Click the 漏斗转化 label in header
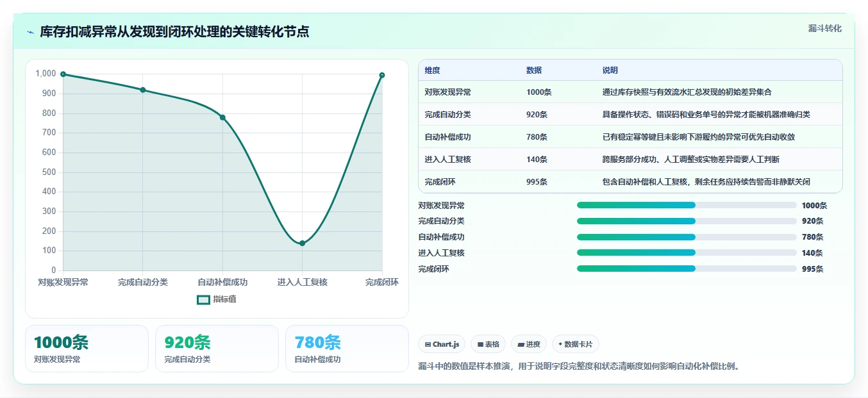868x398 pixels. click(x=824, y=28)
